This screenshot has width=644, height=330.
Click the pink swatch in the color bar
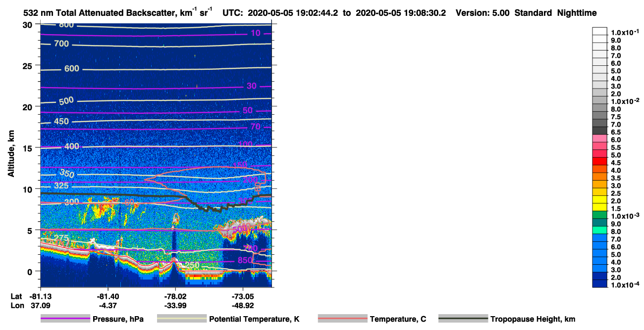pos(599,139)
